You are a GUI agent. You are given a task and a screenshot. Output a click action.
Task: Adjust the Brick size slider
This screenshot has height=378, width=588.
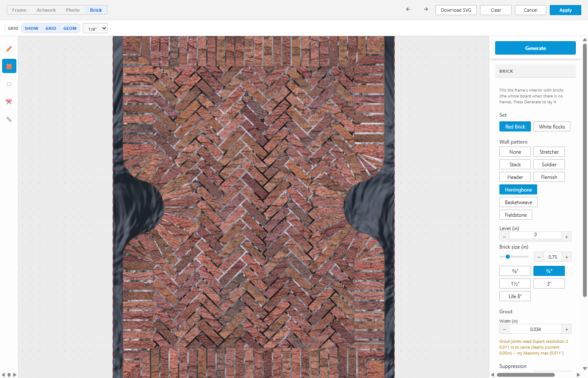pos(514,257)
